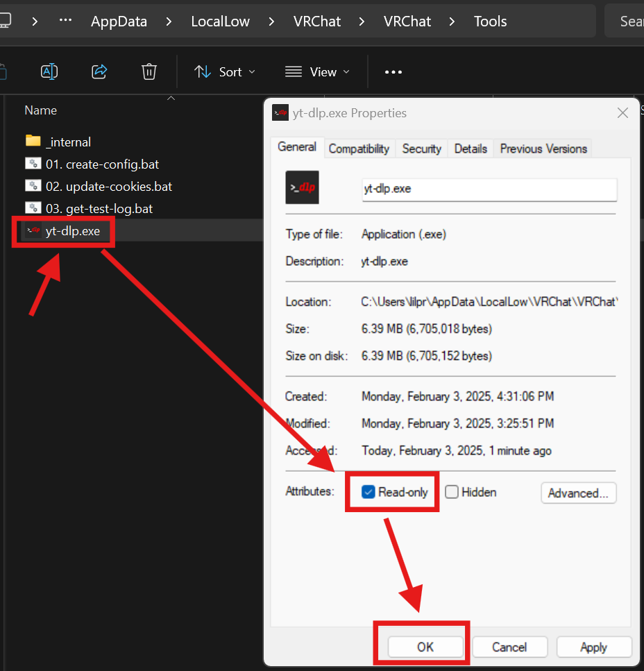Viewport: 644px width, 671px height.
Task: Enable the Hidden attribute checkbox
Action: 452,492
